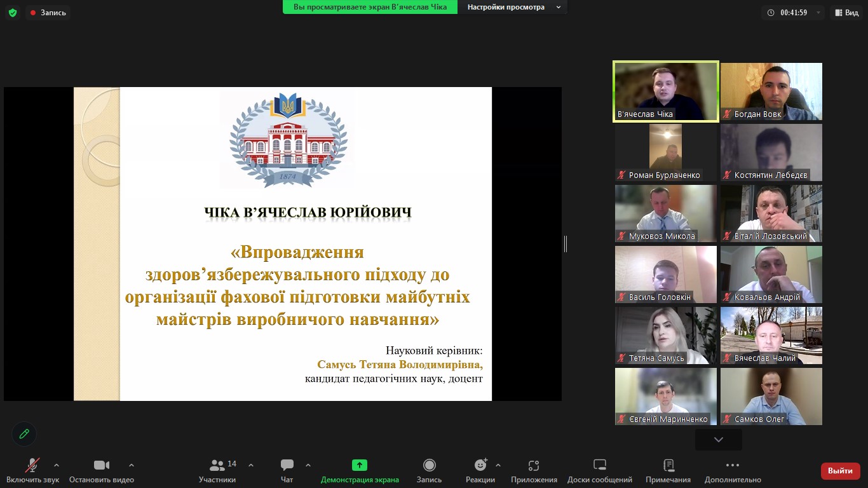The height and width of the screenshot is (488, 868).
Task: Expand audio options arrow beside microphone
Action: click(x=57, y=464)
